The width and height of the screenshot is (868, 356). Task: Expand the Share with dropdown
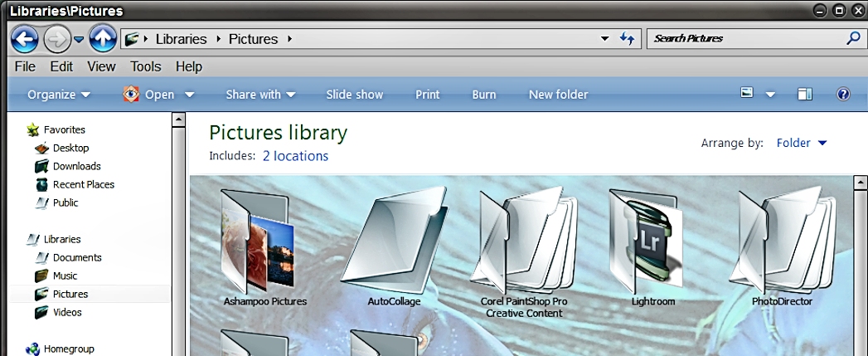tap(260, 95)
